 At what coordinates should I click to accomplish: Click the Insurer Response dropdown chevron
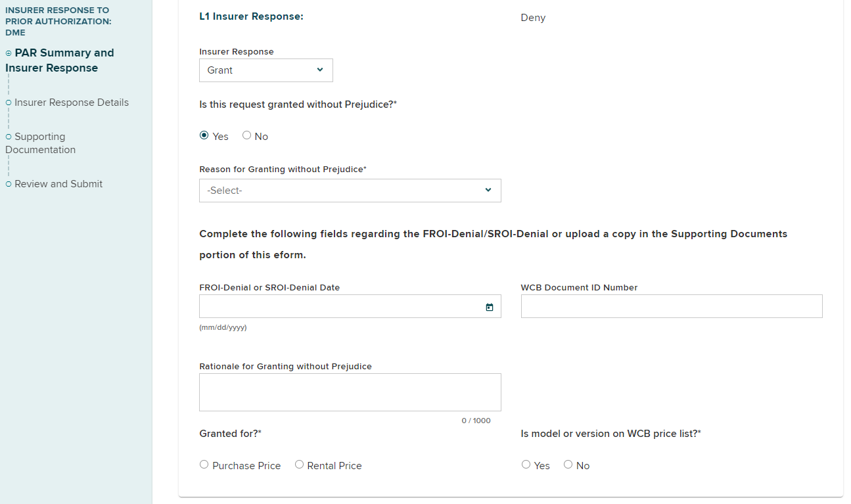[320, 70]
